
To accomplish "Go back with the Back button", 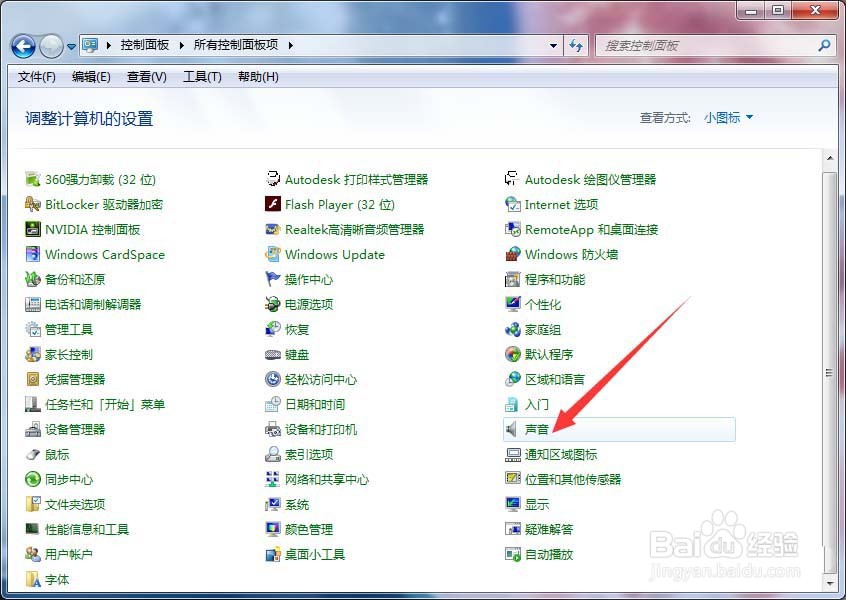I will point(23,46).
